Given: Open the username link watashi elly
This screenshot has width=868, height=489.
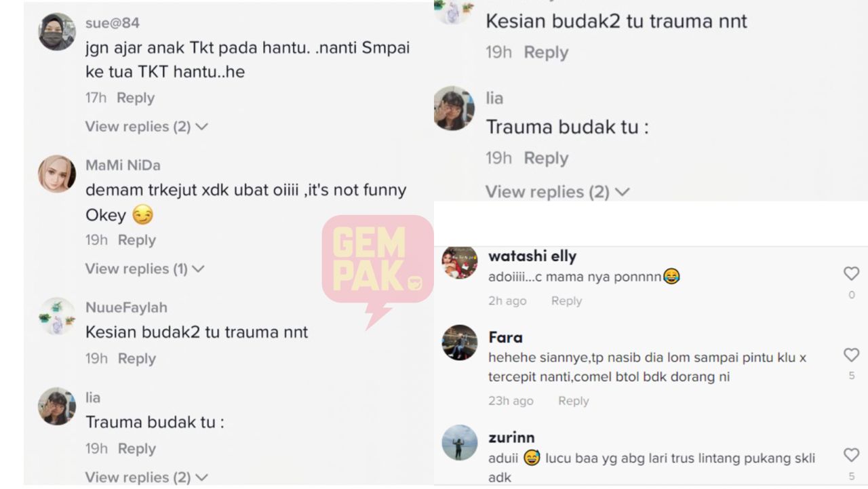Looking at the screenshot, I should [x=532, y=256].
